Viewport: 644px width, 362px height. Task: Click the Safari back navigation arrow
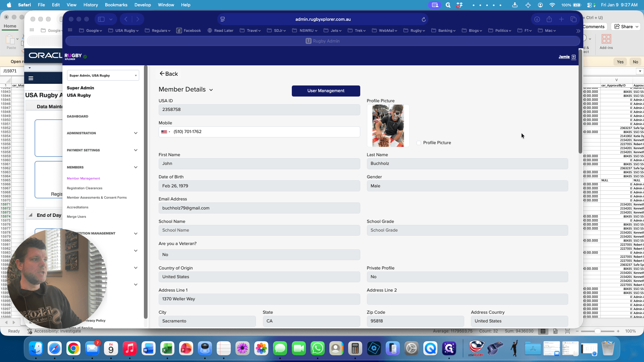click(x=126, y=19)
